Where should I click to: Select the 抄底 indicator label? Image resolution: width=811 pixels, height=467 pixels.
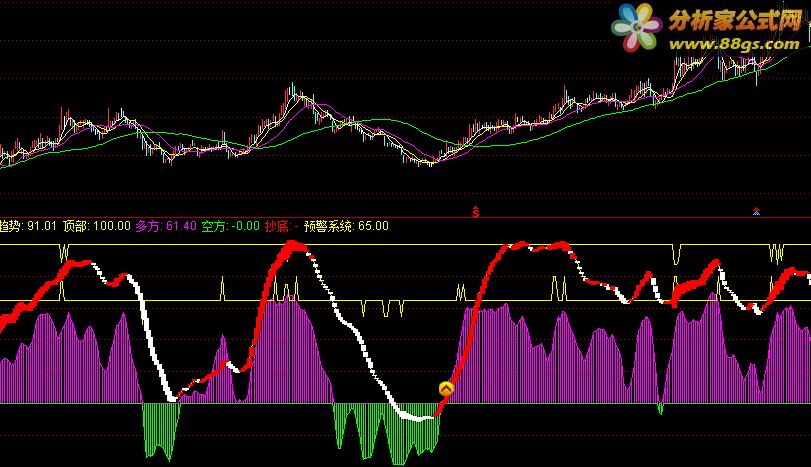281,226
